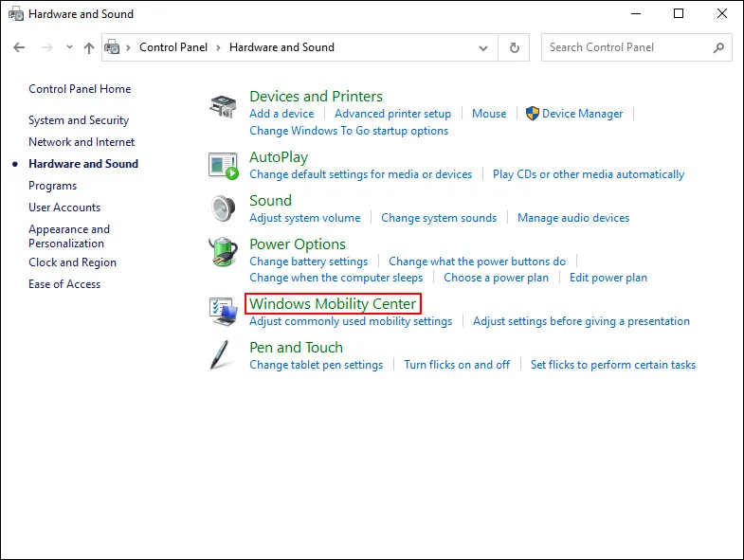Click Play CDs or other media automatically
744x560 pixels.
(x=589, y=174)
